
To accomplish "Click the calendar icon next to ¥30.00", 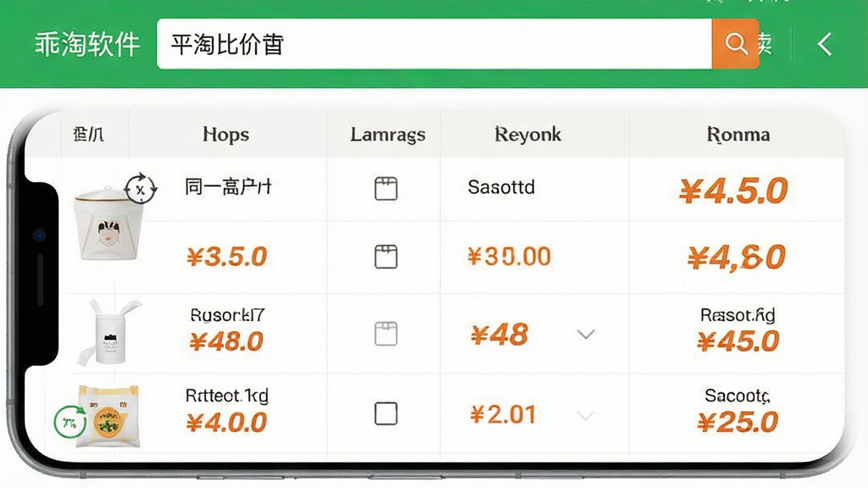I will (x=386, y=257).
